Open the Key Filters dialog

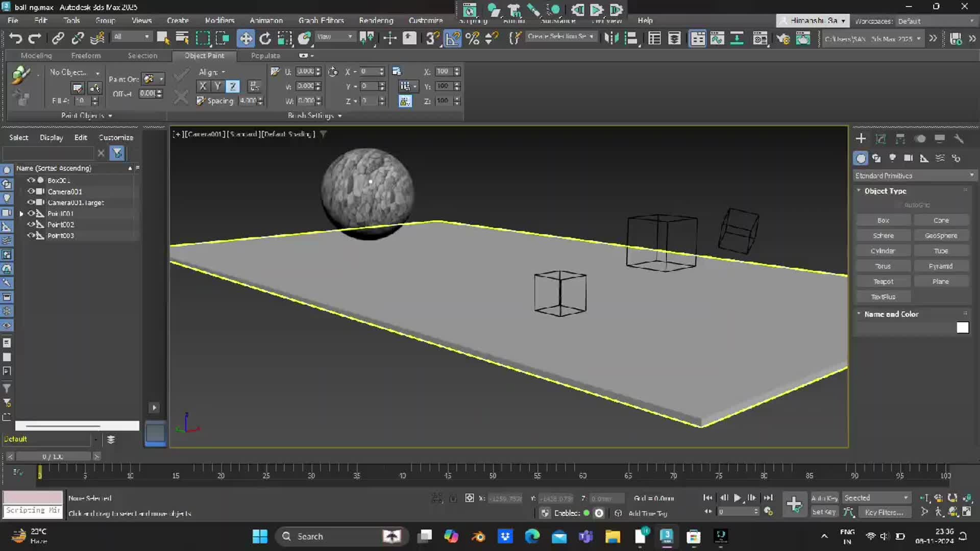pyautogui.click(x=885, y=512)
